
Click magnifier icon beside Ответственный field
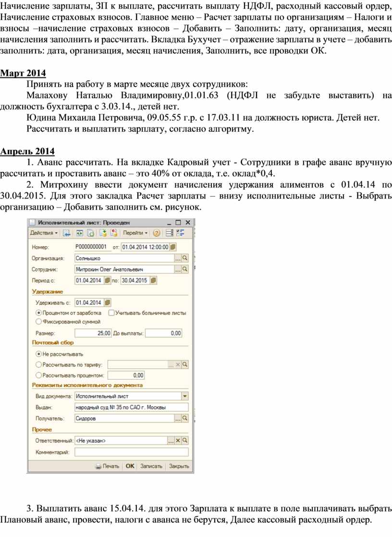(185, 441)
